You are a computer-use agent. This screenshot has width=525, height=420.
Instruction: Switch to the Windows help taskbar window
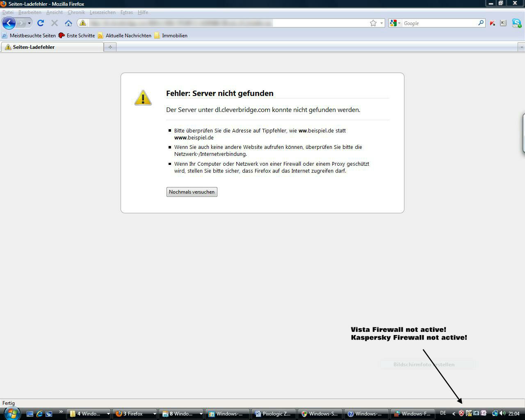click(367, 414)
